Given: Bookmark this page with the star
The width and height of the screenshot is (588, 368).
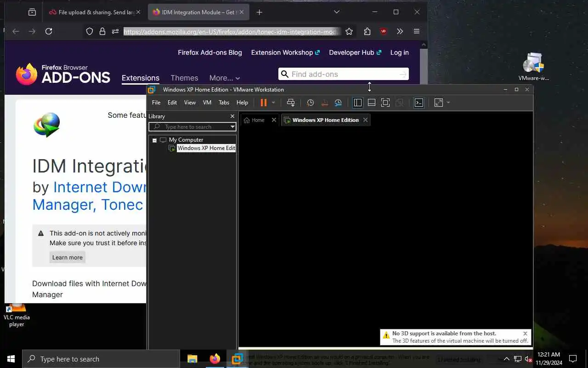Looking at the screenshot, I should (x=349, y=31).
